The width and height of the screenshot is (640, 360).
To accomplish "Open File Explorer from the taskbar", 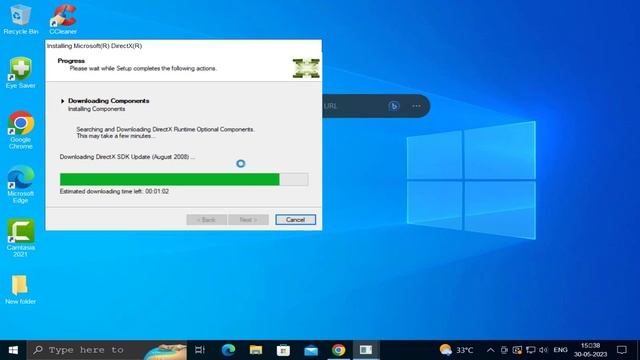I will (256, 350).
